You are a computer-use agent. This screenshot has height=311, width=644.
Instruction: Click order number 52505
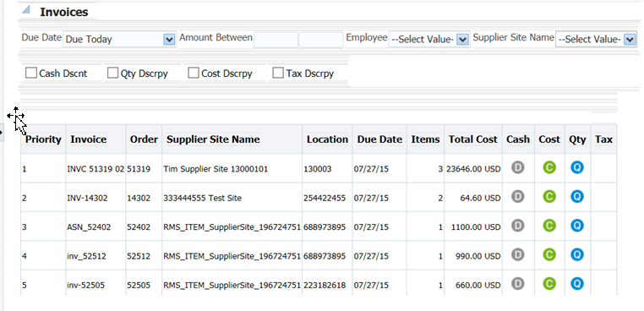[x=139, y=285]
